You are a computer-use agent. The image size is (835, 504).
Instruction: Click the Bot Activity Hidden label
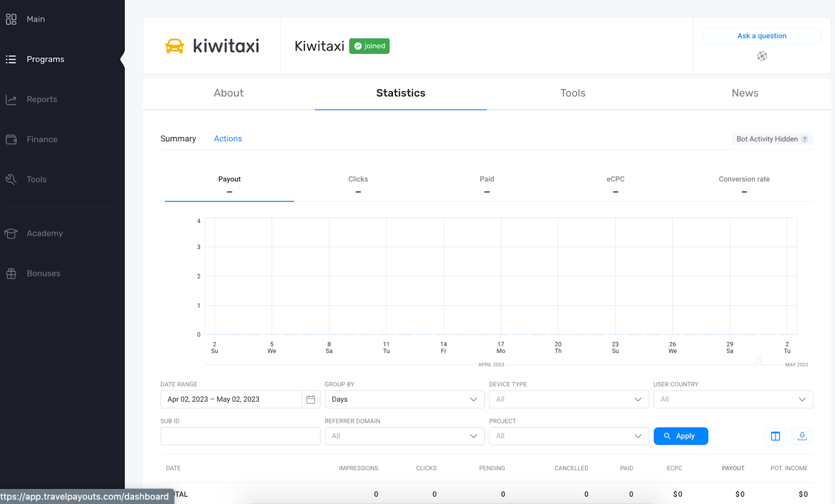(x=767, y=139)
